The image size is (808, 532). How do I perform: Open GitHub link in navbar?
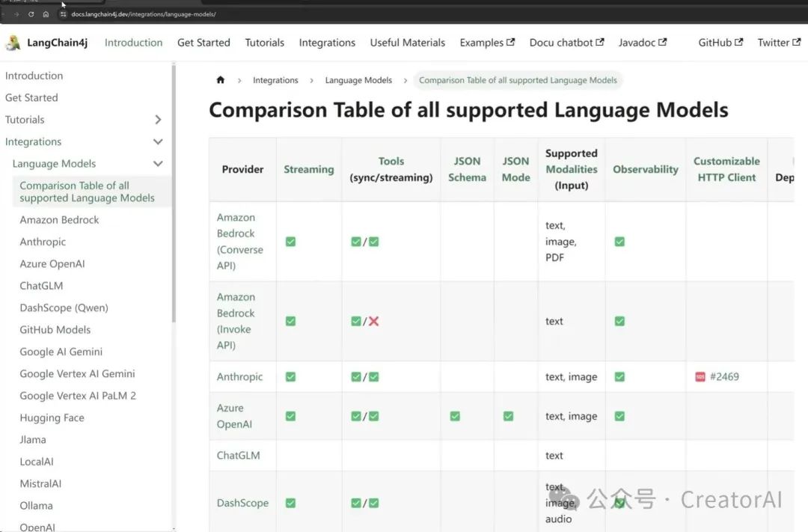720,43
